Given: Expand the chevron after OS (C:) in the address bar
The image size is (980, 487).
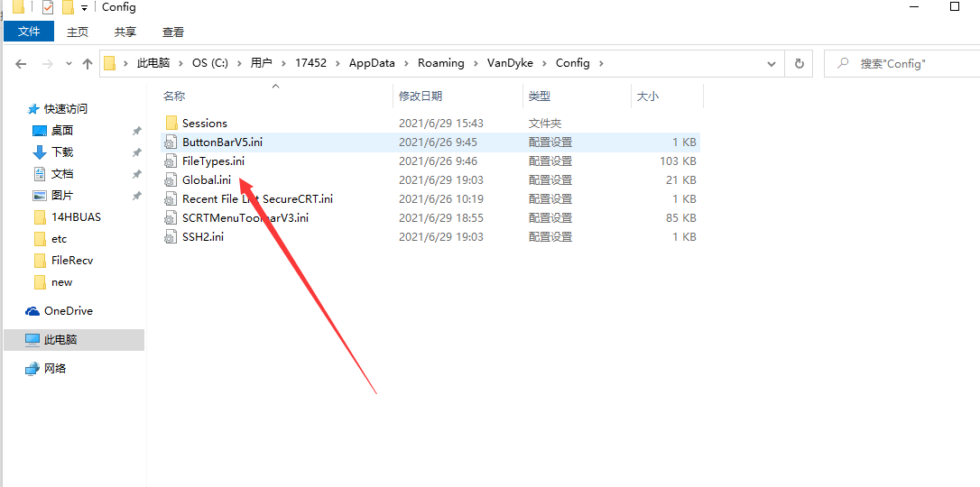Looking at the screenshot, I should tap(239, 63).
